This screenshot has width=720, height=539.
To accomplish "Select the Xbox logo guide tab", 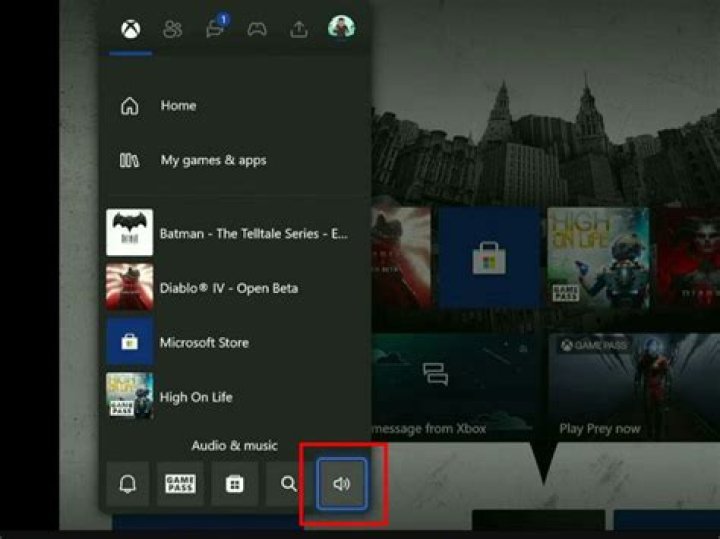I will click(x=131, y=29).
